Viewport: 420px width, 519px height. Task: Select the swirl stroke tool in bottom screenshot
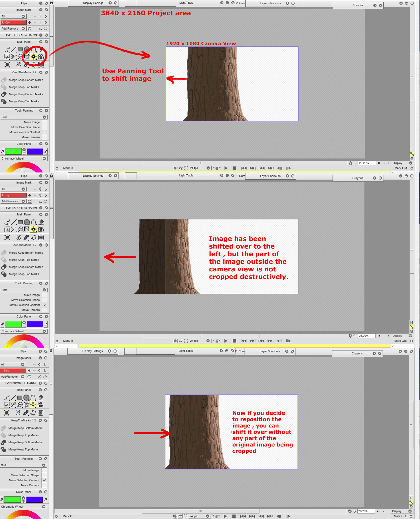point(18,413)
